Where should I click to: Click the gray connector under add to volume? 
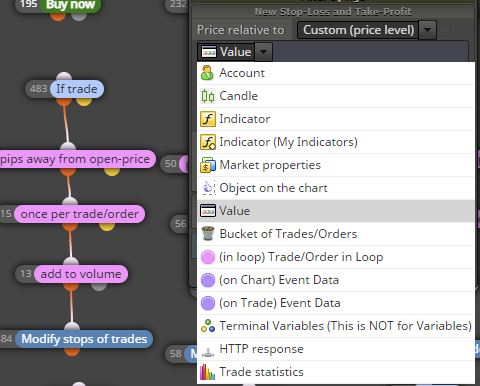[x=99, y=286]
